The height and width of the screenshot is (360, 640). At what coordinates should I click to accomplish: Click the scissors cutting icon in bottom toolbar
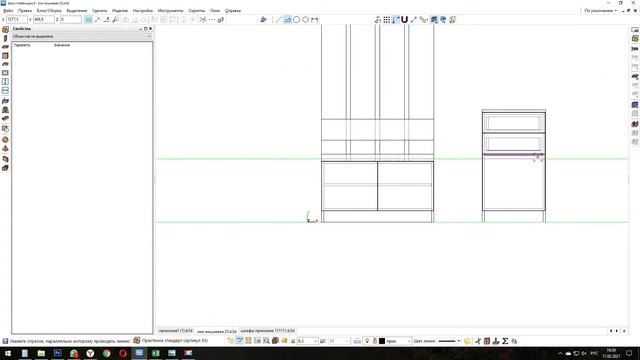point(478,341)
